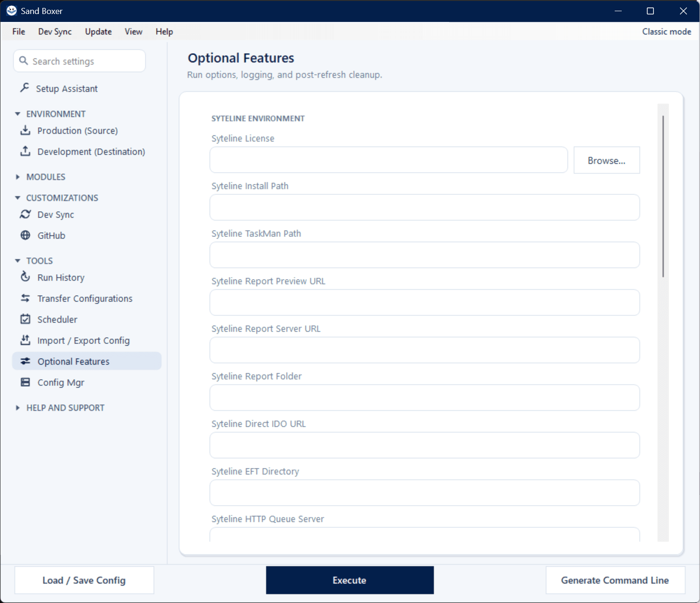This screenshot has width=700, height=603.
Task: Collapse the CUSTOMIZATIONS section
Action: [18, 198]
